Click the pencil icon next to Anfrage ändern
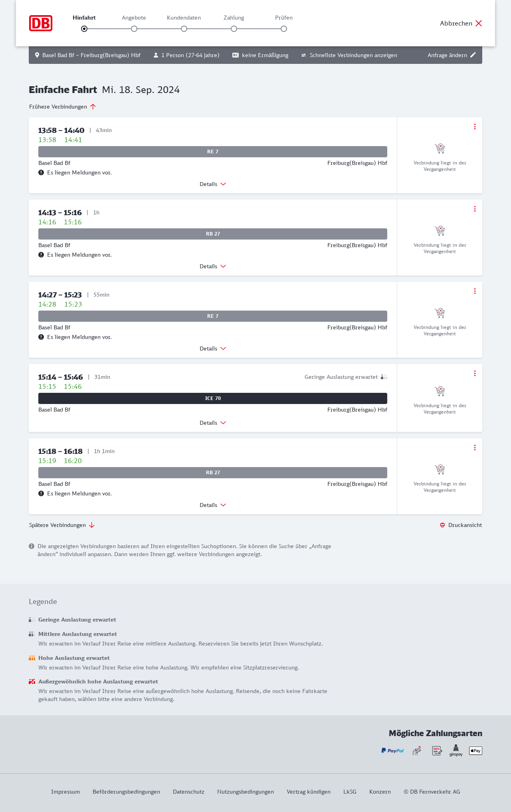The image size is (511, 812). [x=473, y=55]
